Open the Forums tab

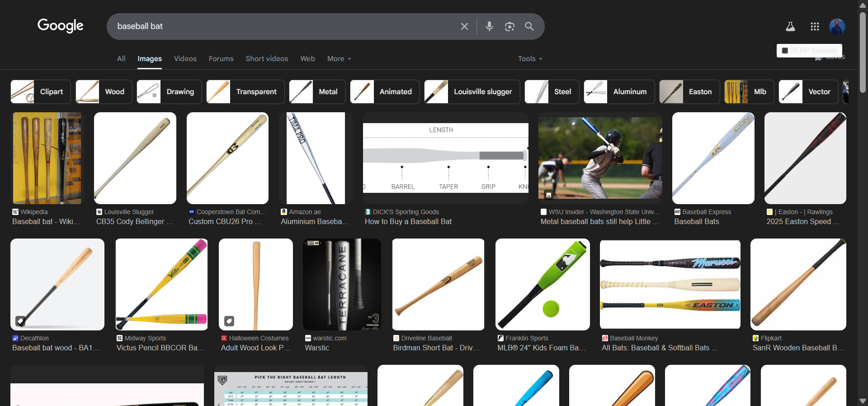221,59
